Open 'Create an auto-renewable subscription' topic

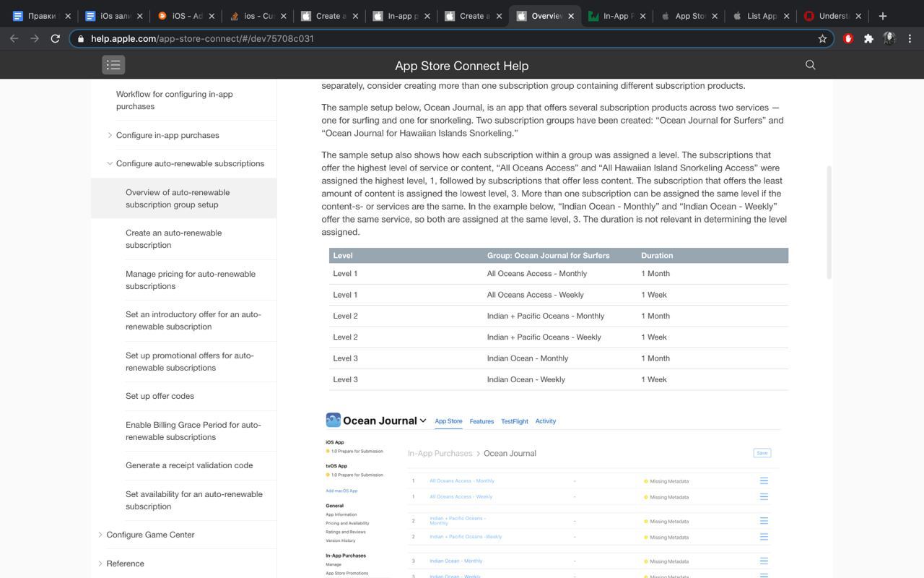(x=173, y=239)
